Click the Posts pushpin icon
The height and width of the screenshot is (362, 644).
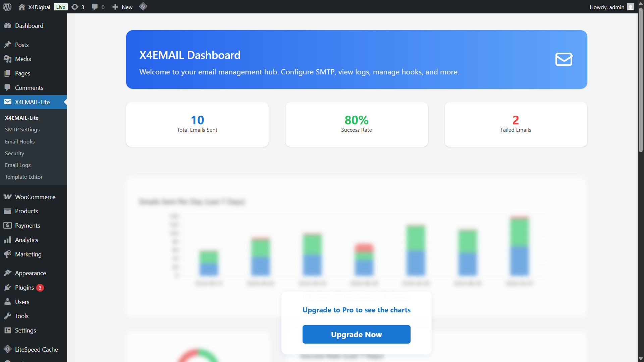pos(7,45)
